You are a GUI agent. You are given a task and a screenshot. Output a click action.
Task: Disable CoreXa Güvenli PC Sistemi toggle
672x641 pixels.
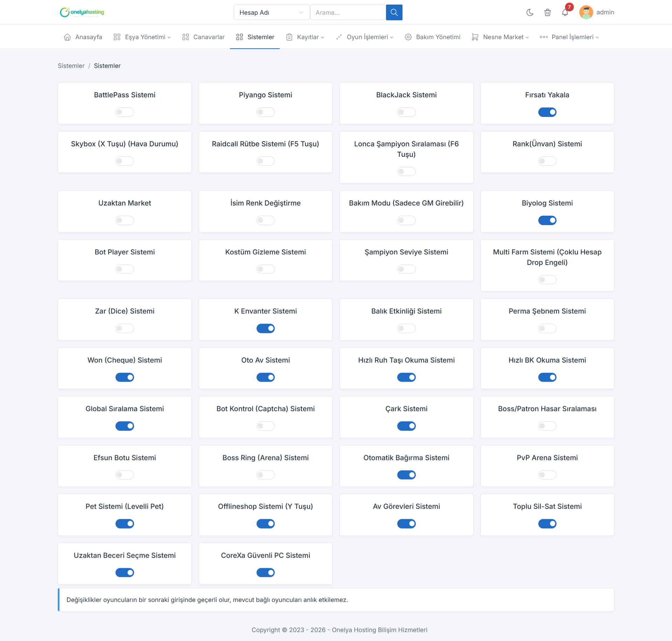pyautogui.click(x=266, y=572)
